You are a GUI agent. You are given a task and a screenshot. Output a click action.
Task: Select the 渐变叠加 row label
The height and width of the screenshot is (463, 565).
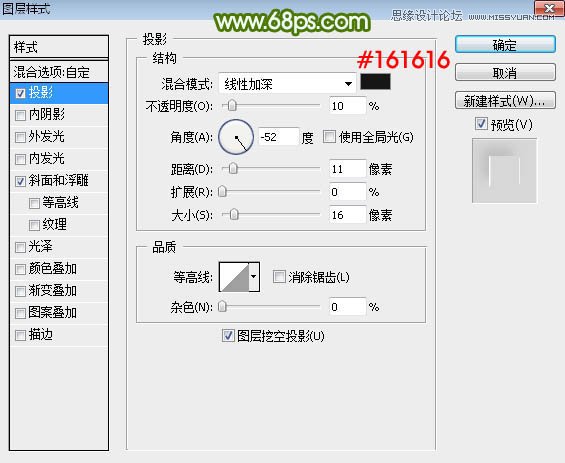click(x=53, y=290)
